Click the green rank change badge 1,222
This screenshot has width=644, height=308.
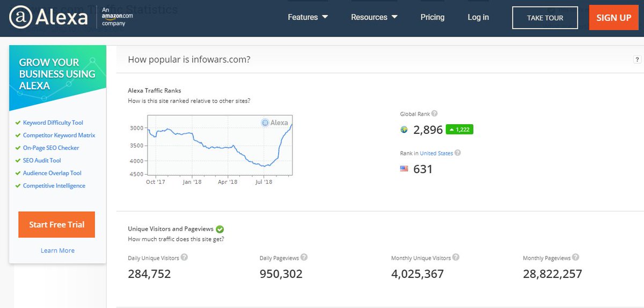pos(459,130)
